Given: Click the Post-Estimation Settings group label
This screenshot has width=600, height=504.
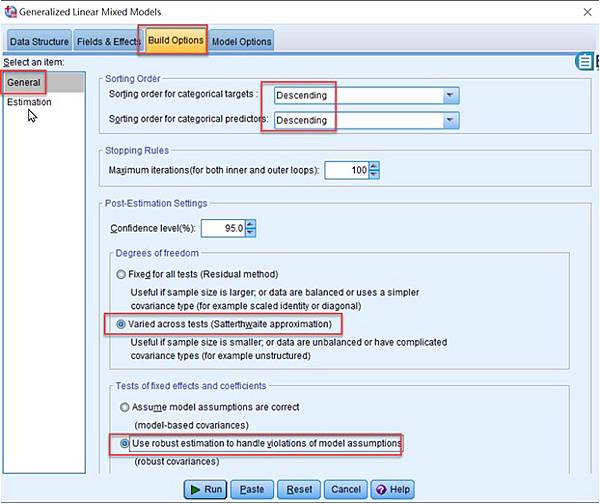Looking at the screenshot, I should coord(156,203).
